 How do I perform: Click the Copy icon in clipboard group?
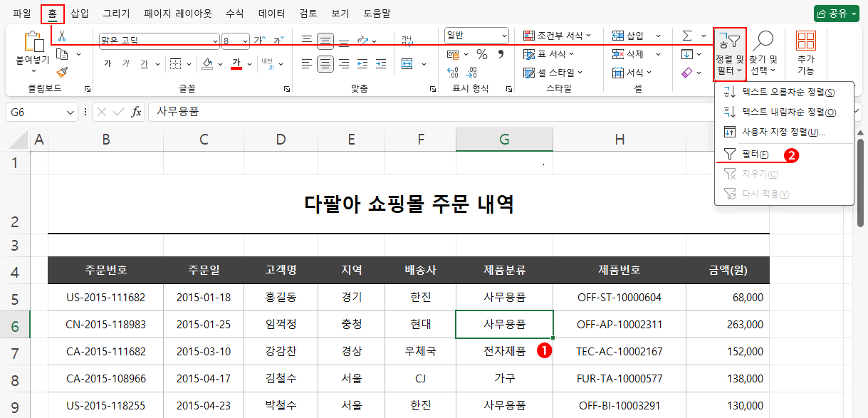(x=62, y=54)
